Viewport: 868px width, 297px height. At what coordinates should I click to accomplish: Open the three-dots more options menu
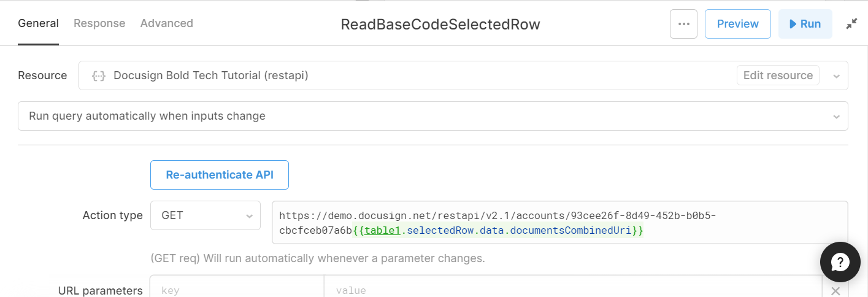[683, 24]
